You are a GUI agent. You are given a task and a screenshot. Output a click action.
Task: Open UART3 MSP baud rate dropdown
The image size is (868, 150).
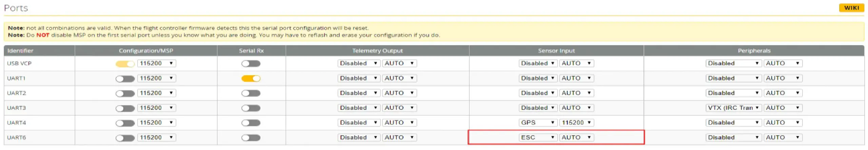[x=157, y=108]
